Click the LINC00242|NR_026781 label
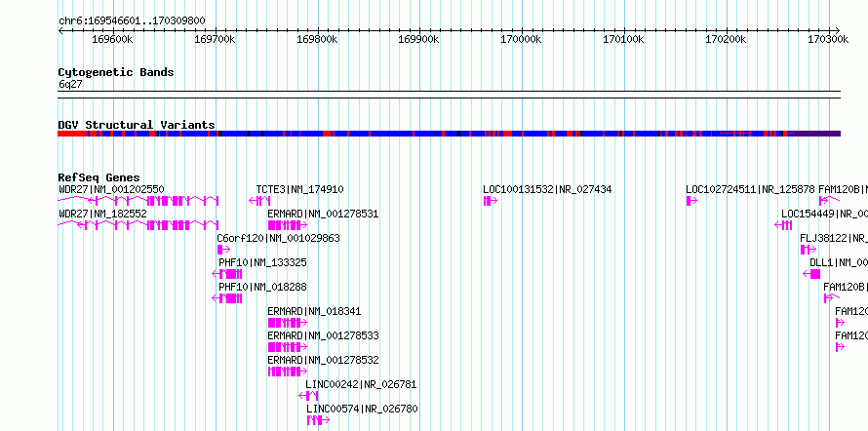The height and width of the screenshot is (431, 868). coord(361,384)
